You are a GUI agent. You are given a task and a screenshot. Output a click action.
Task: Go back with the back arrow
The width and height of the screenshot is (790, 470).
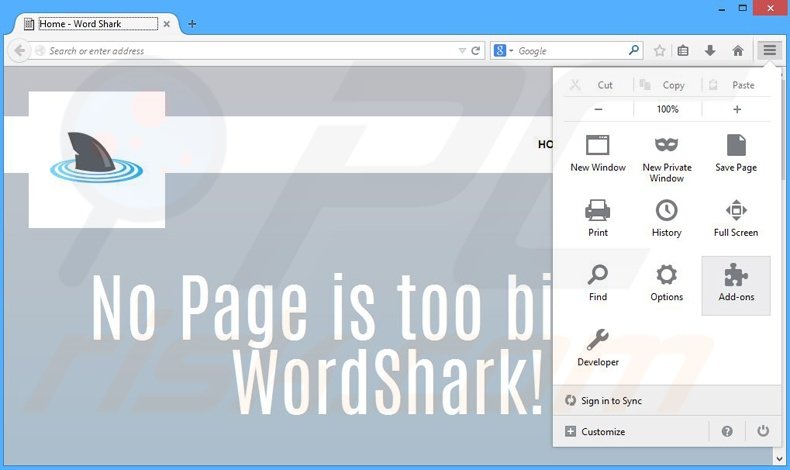click(x=19, y=51)
